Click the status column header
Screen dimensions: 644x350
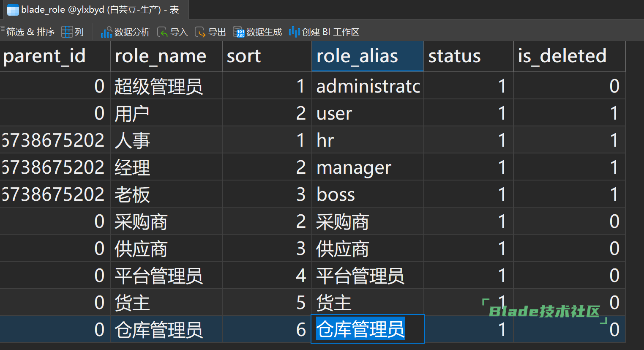(468, 56)
